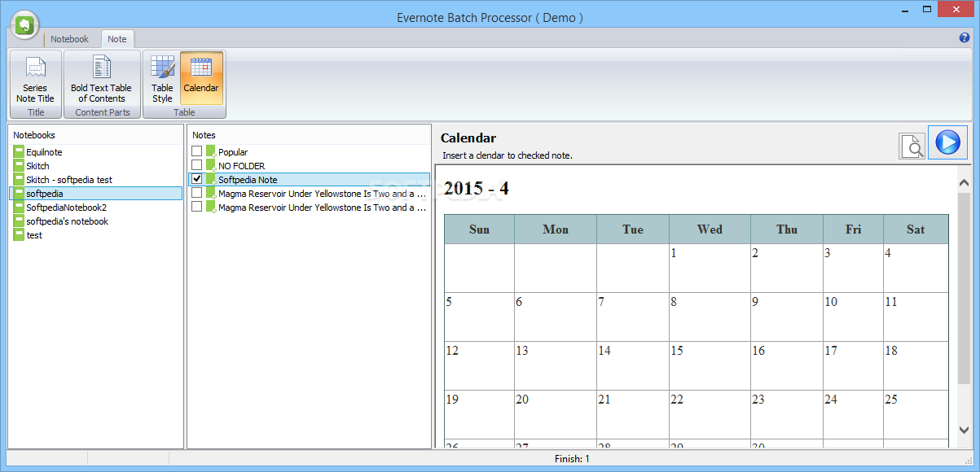Check the NO FOLDER note checkbox
This screenshot has height=472, width=980.
196,165
